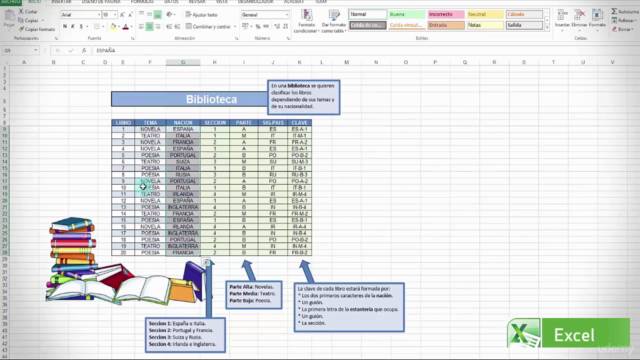Open the fill color dropdown arrow
Screen dimensions: 640x360
pos(119,27)
